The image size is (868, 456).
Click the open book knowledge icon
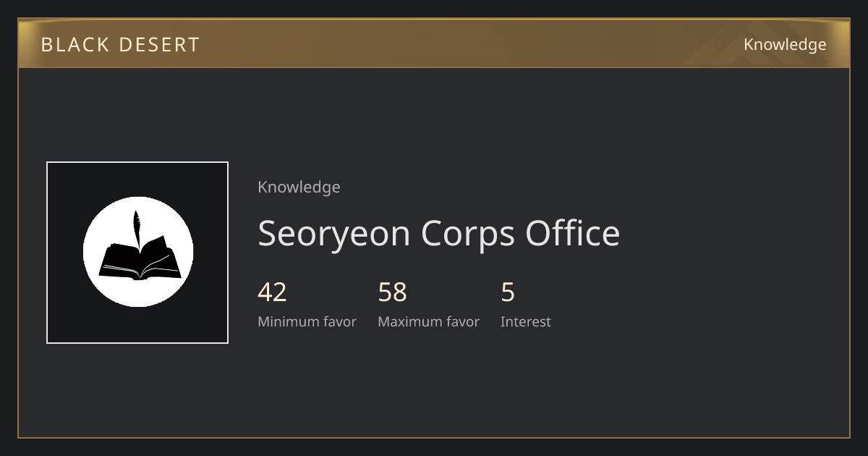[140, 258]
